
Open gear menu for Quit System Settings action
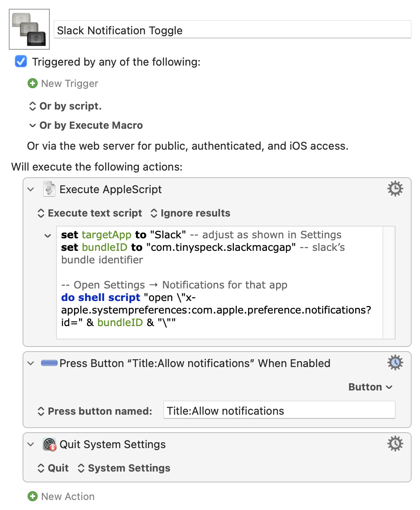click(x=395, y=444)
